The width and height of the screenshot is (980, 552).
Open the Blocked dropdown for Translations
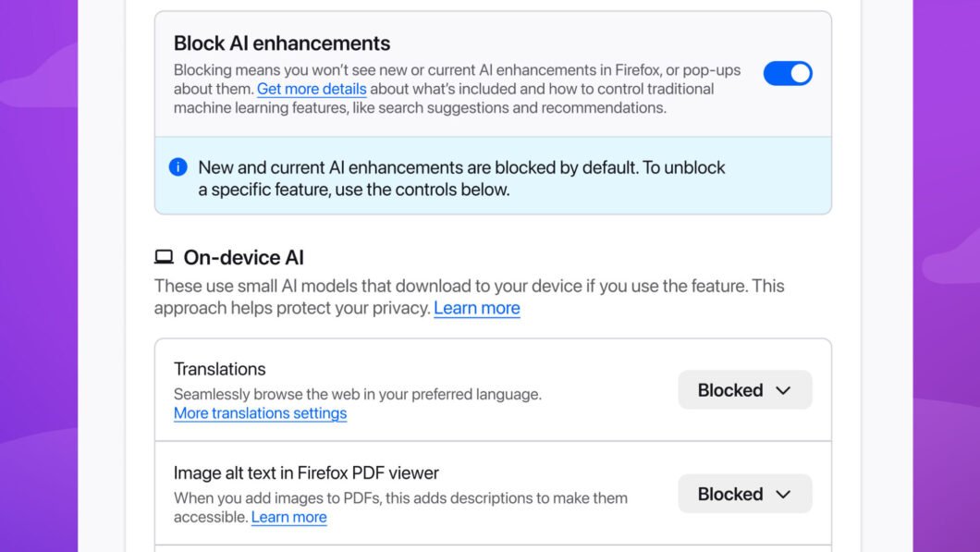click(x=744, y=389)
